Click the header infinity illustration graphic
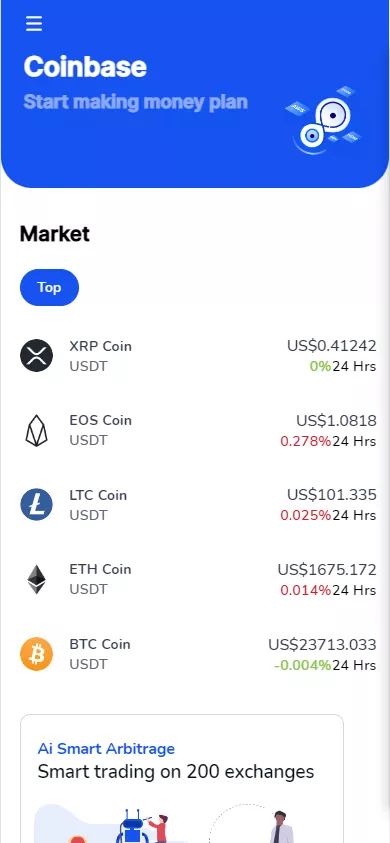Screen dimensions: 390x843 click(x=323, y=120)
